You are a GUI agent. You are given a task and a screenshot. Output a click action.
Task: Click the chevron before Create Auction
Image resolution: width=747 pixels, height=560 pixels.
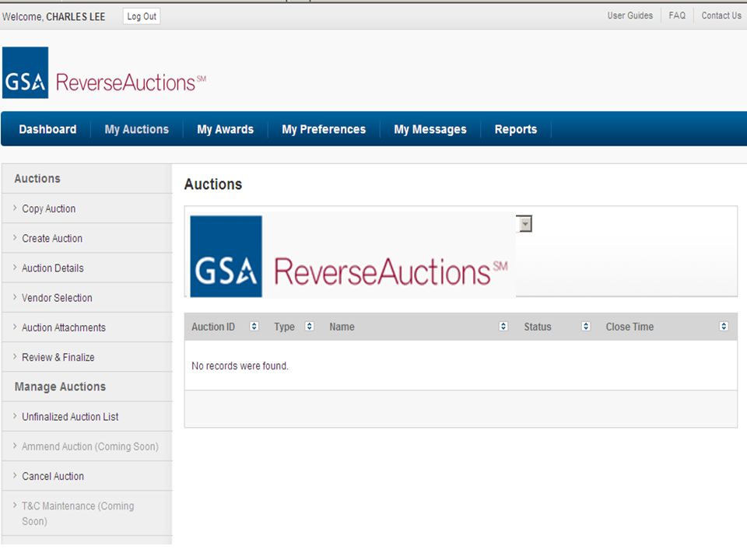15,238
